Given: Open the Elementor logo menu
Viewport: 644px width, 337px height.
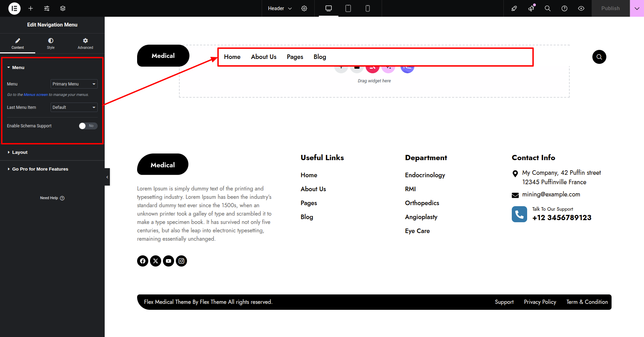Looking at the screenshot, I should pyautogui.click(x=14, y=8).
